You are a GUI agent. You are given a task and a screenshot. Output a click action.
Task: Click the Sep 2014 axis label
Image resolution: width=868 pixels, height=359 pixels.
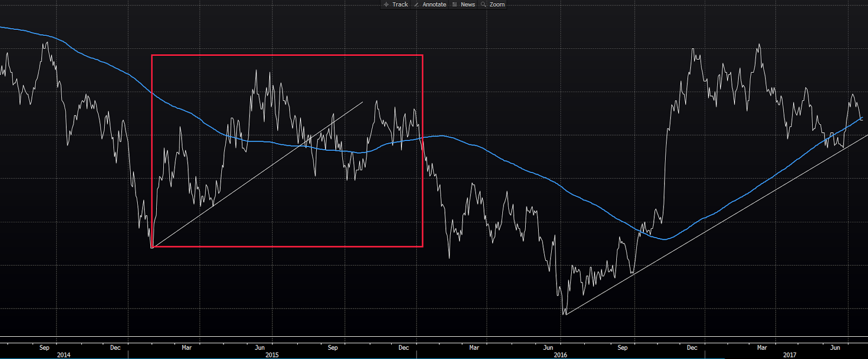[x=44, y=348]
